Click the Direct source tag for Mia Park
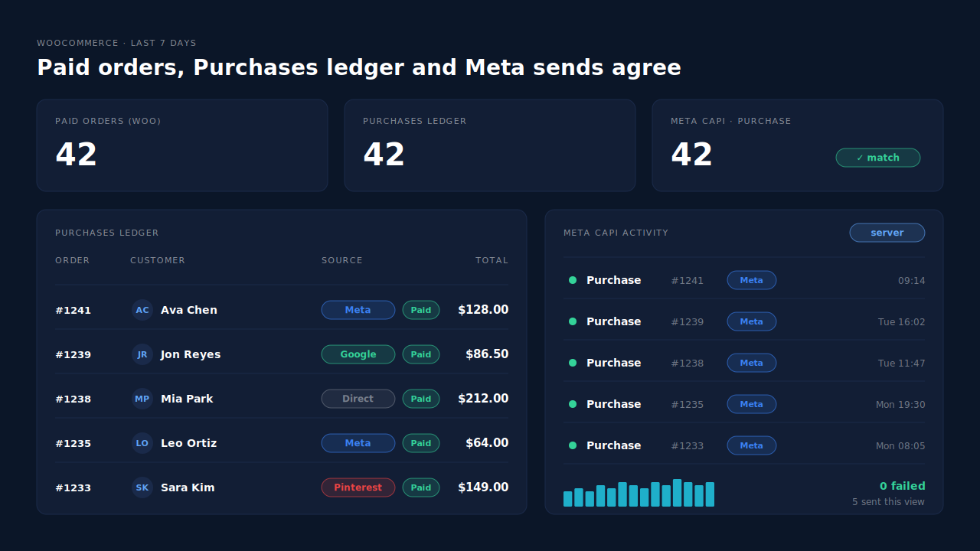 point(358,399)
